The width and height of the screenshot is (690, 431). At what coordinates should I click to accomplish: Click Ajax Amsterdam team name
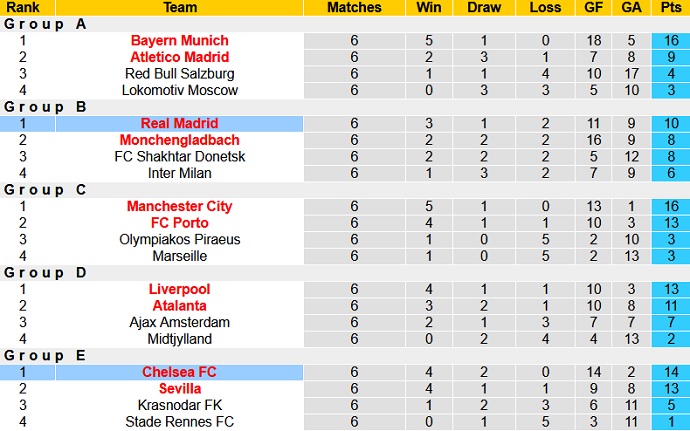coord(179,322)
